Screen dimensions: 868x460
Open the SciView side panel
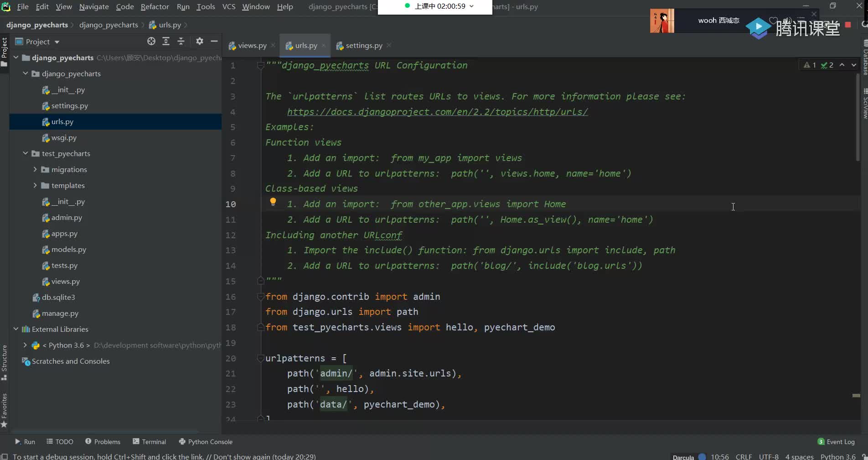tap(864, 104)
